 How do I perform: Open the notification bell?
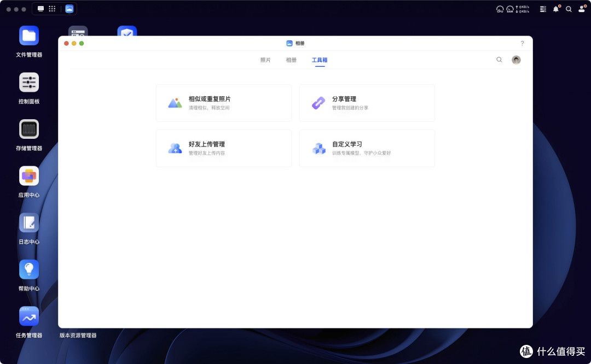coord(556,9)
